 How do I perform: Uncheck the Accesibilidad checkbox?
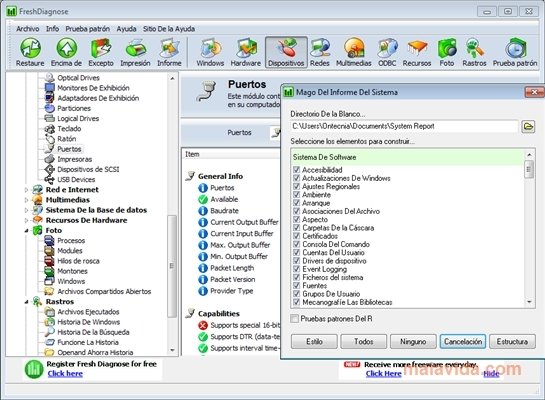[x=296, y=170]
